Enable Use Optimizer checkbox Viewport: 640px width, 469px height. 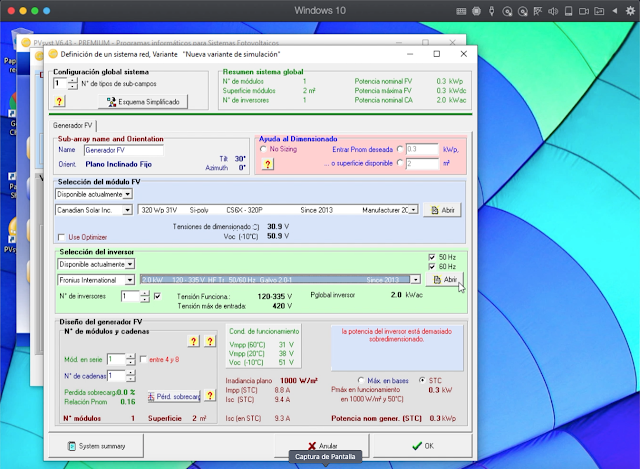point(61,237)
